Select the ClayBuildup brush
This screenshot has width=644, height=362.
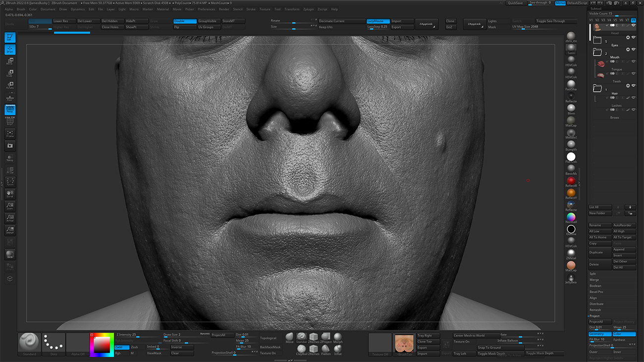[302, 349]
